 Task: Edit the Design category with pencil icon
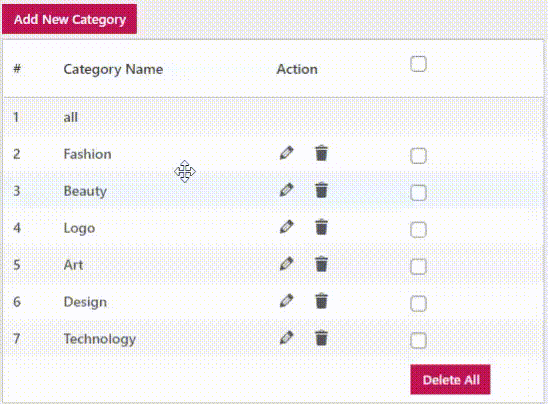tap(287, 301)
